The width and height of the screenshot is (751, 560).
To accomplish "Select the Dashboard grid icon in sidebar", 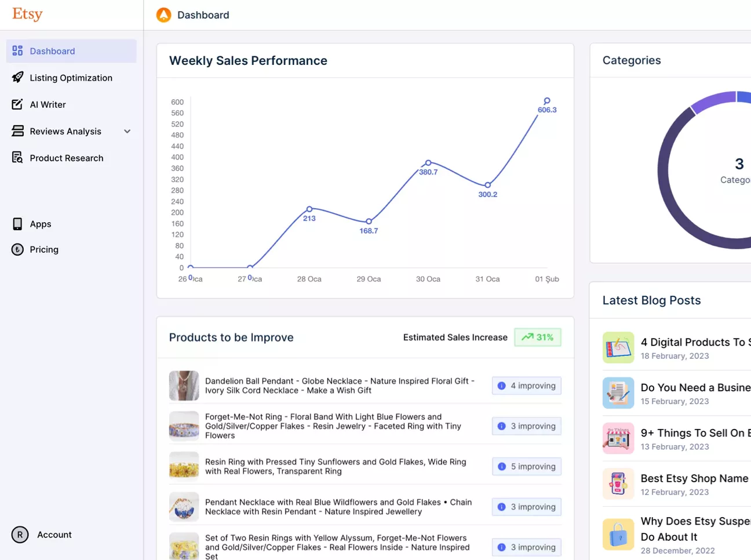I will 17,51.
